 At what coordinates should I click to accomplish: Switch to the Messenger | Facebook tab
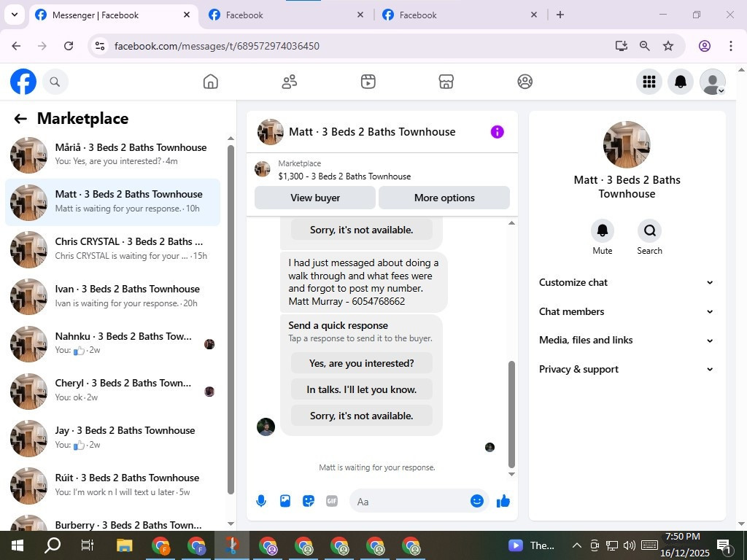click(115, 15)
